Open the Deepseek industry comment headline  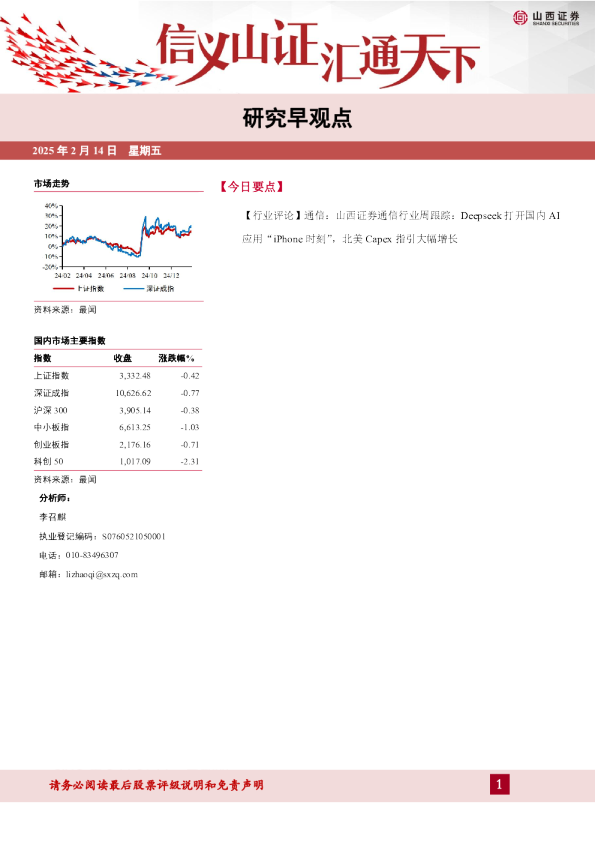pos(401,227)
